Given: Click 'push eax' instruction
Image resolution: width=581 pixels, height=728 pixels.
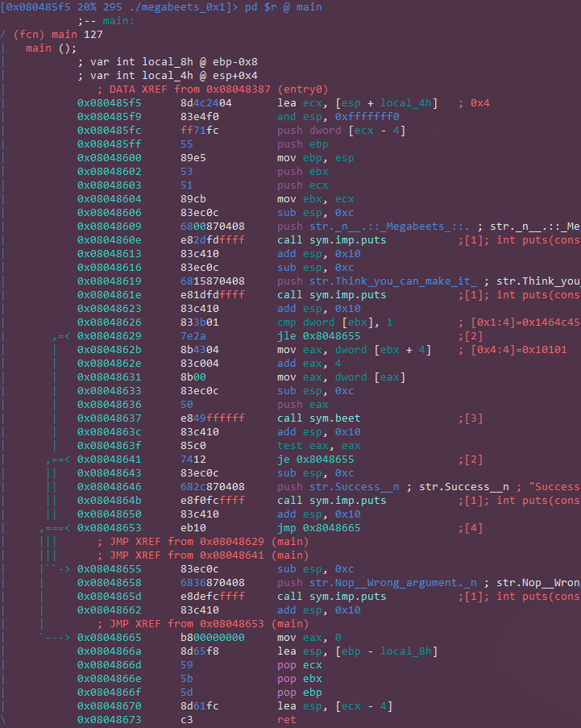Looking at the screenshot, I should 302,405.
